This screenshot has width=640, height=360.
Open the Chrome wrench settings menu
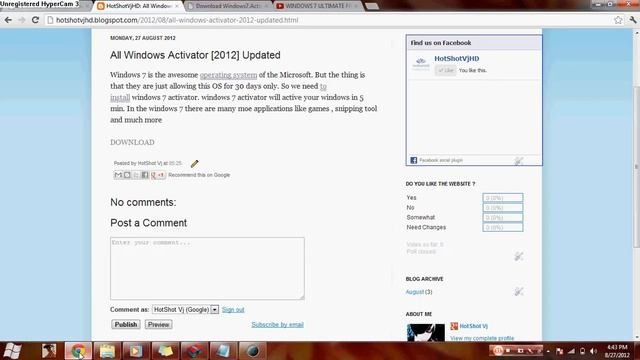tap(633, 20)
